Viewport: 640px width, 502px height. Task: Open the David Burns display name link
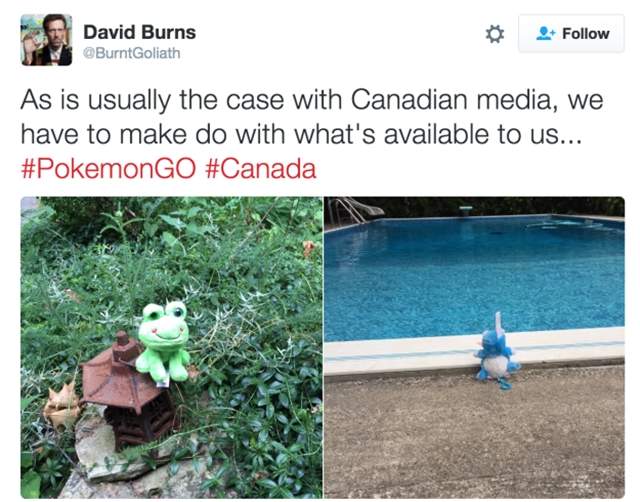(x=140, y=32)
